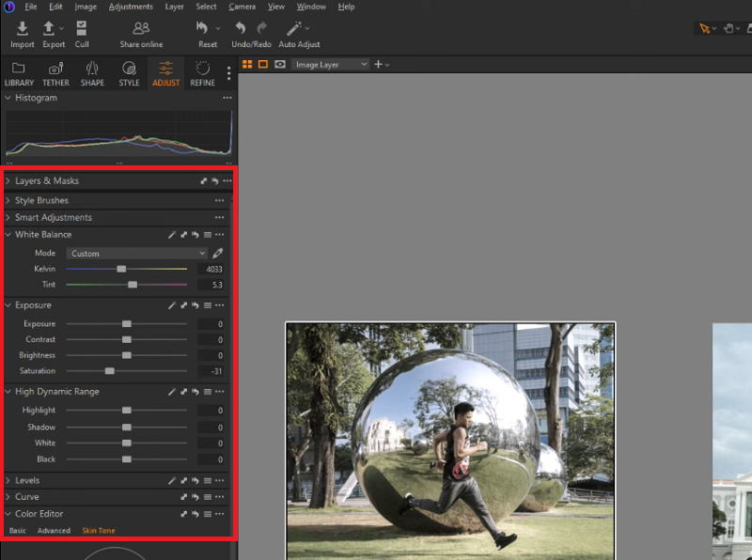Open Histogram more options
Screen dimensions: 752x560
pos(227,98)
